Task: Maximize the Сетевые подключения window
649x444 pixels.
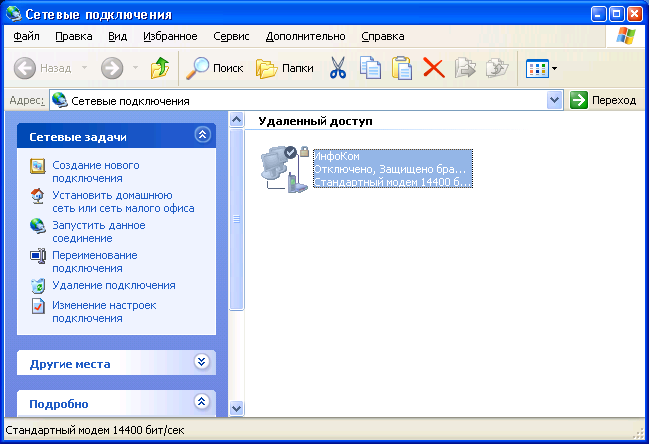Action: click(616, 14)
